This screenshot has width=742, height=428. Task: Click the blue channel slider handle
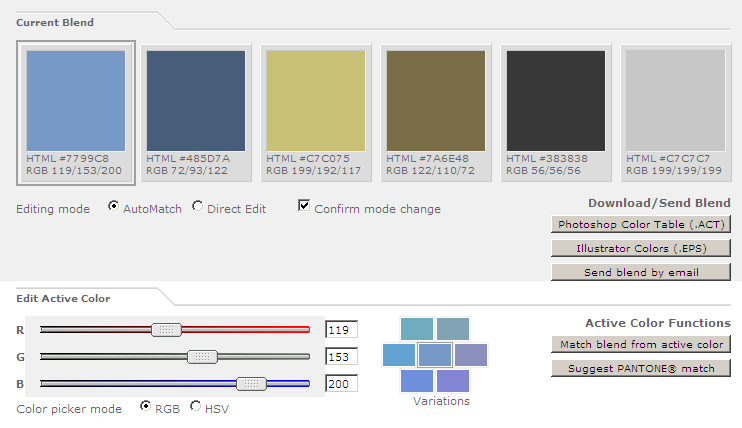[x=251, y=383]
